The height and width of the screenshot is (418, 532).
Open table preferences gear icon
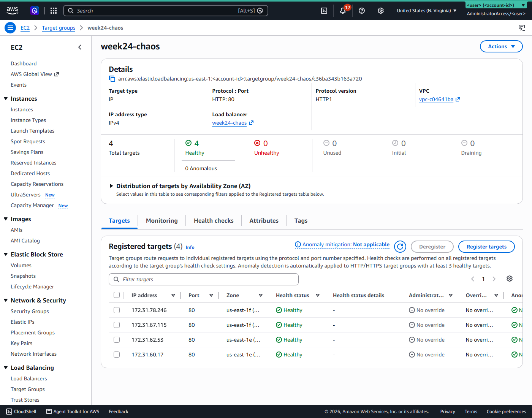510,279
